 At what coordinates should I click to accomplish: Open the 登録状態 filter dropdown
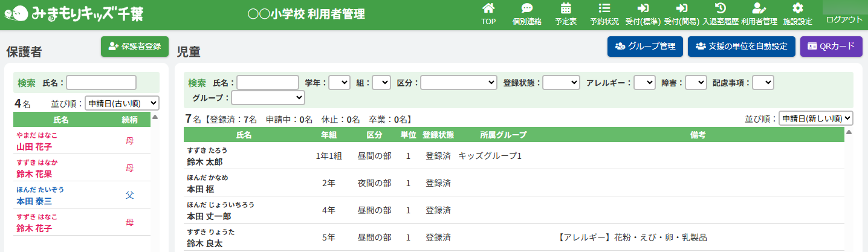[x=561, y=82]
